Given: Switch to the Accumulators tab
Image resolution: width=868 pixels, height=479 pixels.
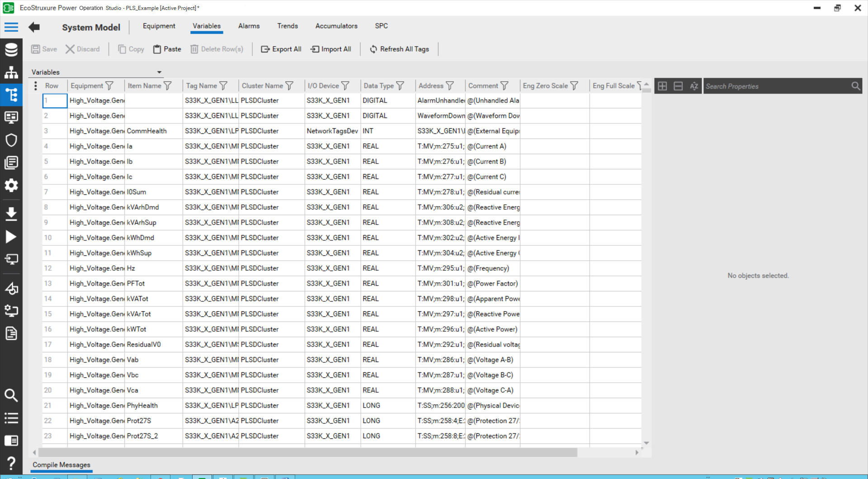Looking at the screenshot, I should pyautogui.click(x=336, y=26).
